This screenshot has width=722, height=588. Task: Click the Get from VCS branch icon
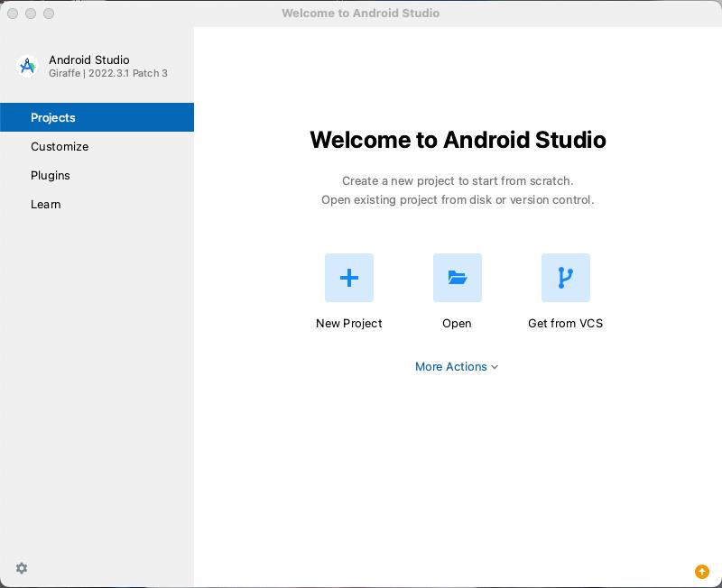(x=566, y=278)
